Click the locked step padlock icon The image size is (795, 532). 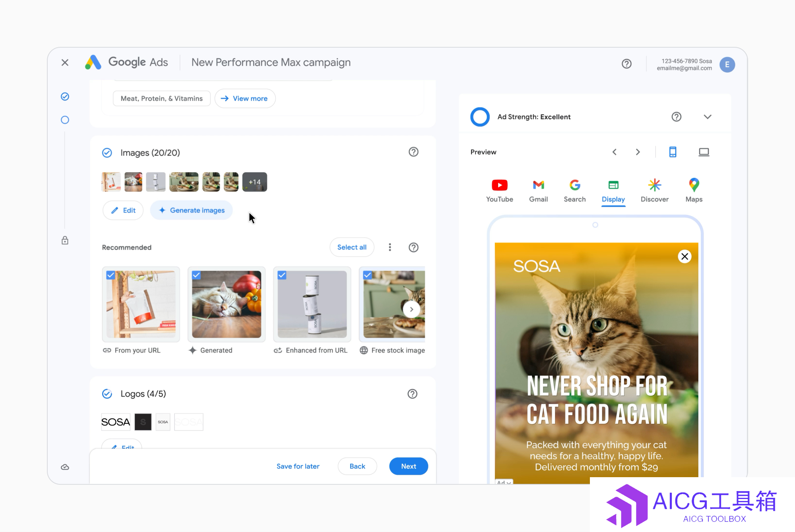(x=65, y=240)
